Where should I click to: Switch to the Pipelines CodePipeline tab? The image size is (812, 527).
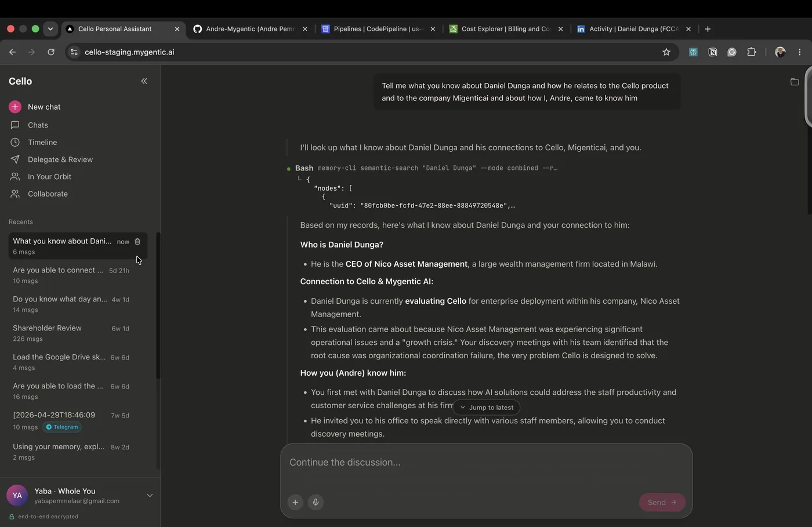pos(378,29)
